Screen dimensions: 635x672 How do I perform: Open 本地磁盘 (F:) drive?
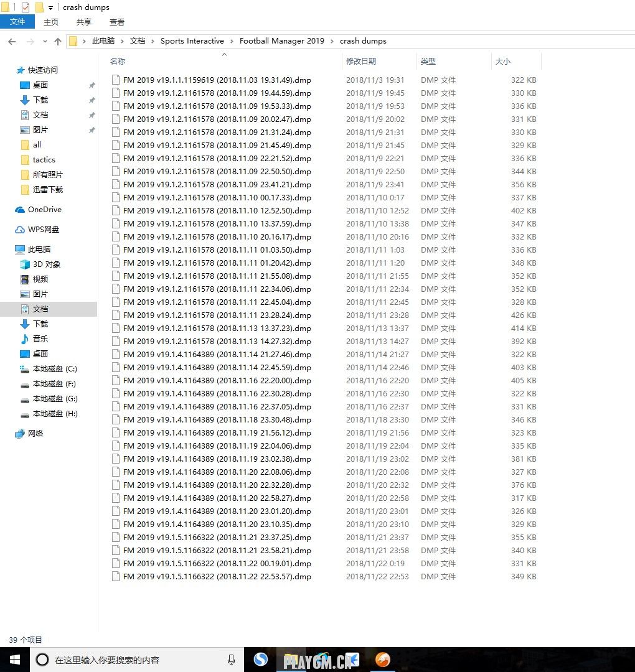(54, 384)
